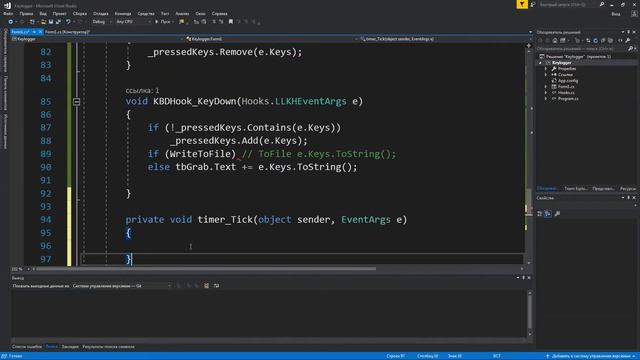This screenshot has height=360, width=640.
Task: Click Refresh icon in Solution Explorer toolbar
Action: click(596, 40)
